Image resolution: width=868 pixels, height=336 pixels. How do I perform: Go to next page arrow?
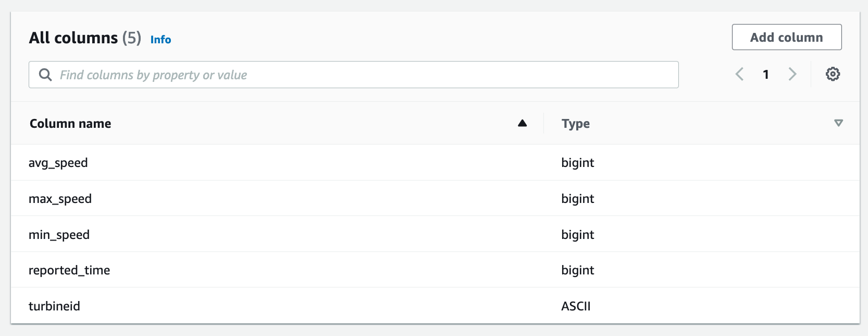coord(792,74)
